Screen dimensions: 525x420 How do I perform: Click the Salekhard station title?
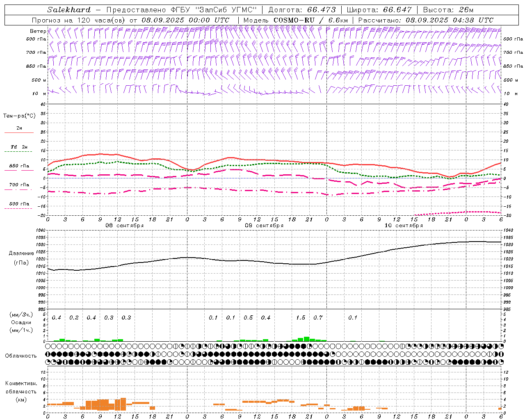coord(69,10)
